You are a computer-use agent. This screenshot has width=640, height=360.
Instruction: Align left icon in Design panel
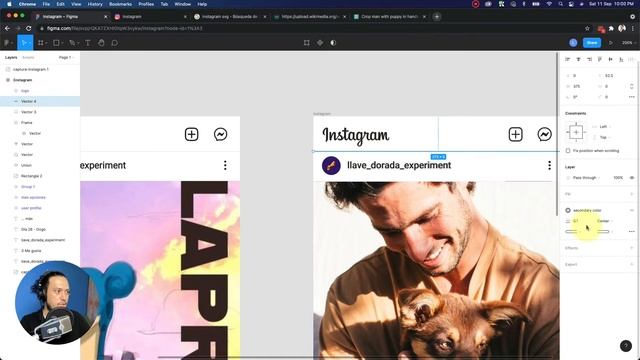(567, 59)
